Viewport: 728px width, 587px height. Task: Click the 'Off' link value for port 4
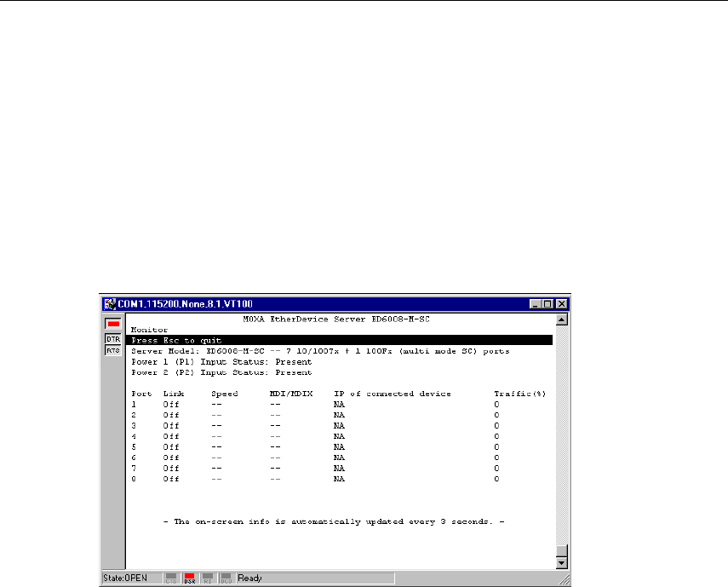point(171,436)
